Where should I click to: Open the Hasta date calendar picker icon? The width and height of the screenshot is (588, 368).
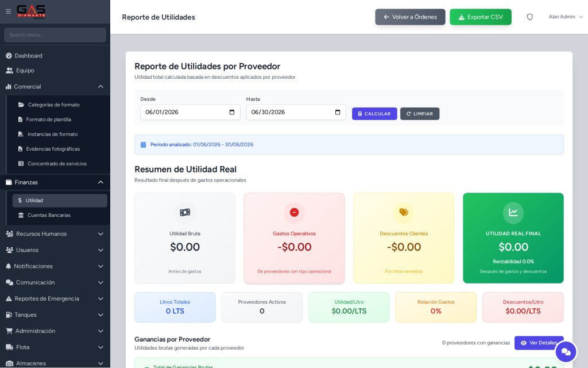coord(338,112)
